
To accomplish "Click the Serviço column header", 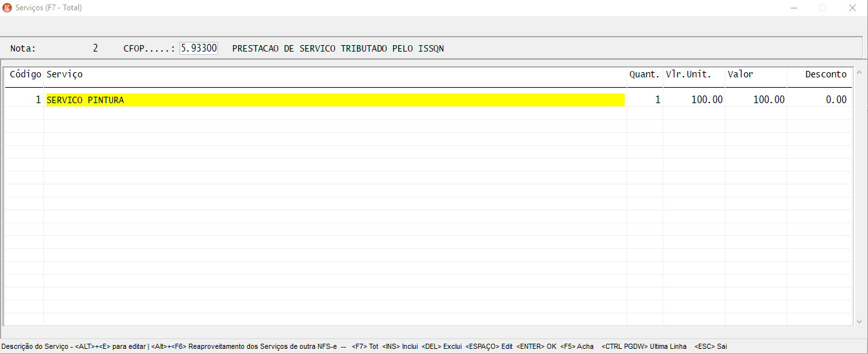I will click(65, 74).
